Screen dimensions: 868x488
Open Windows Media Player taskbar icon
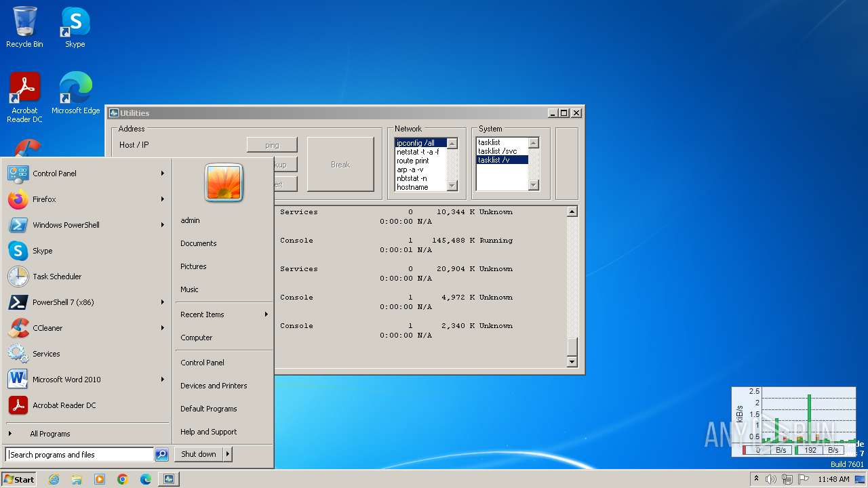tap(100, 479)
